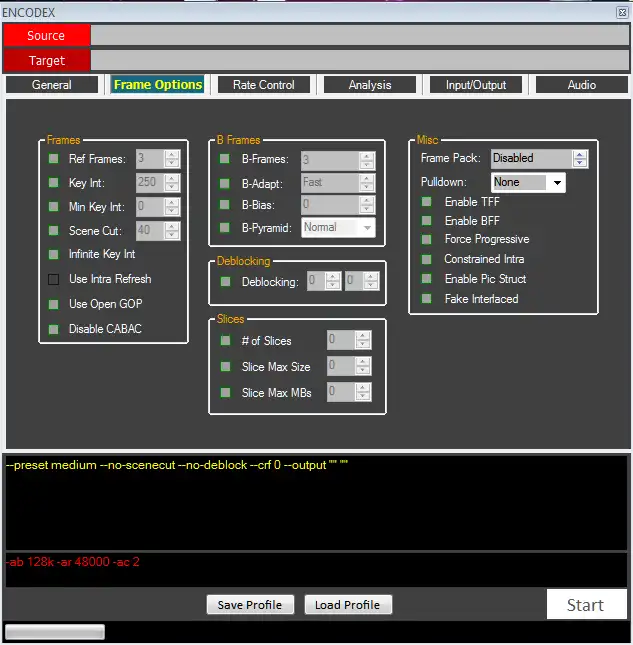Enable the B-Frames checkbox
Screen dimensions: 633x645
coord(225,159)
